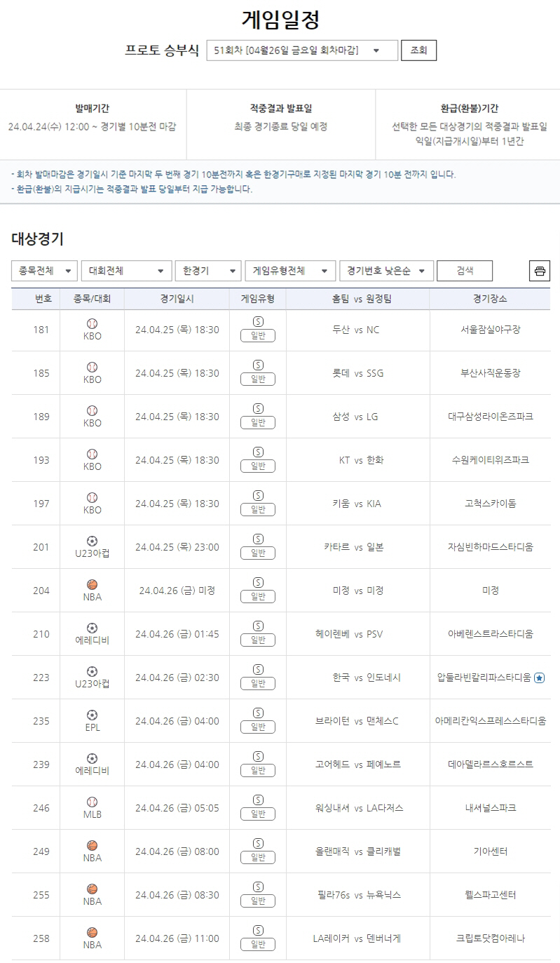Click the baseball icon in row 181
This screenshot has width=560, height=963.
coord(92,323)
